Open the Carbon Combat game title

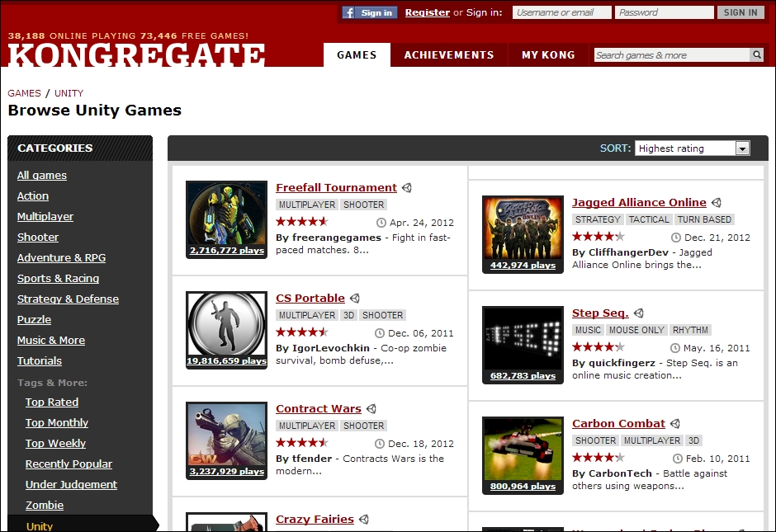pos(618,424)
